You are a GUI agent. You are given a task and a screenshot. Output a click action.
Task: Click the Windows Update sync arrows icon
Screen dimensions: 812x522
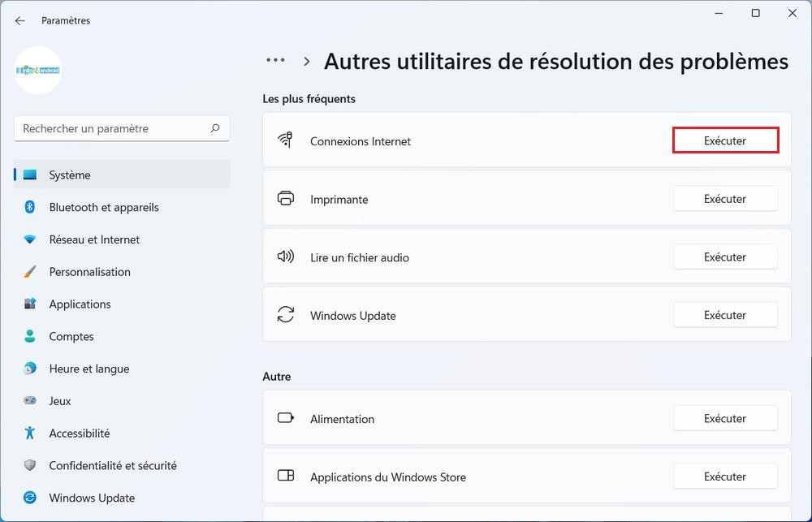point(285,314)
